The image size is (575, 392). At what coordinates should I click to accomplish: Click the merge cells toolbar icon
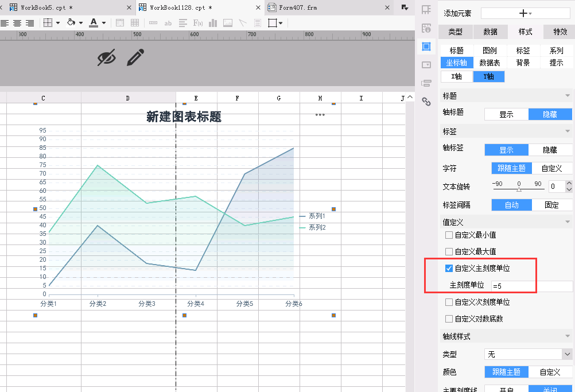click(x=120, y=23)
